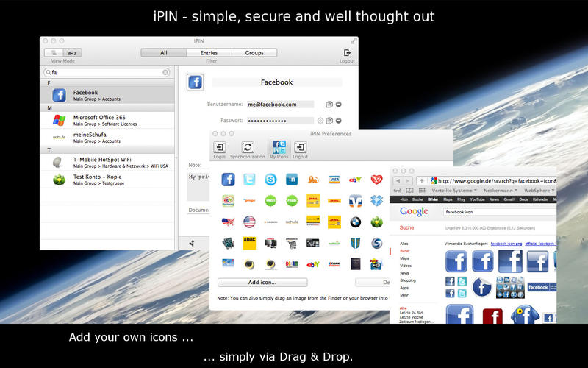
Task: Select the Microsoft Office 365 entry
Action: [x=107, y=120]
